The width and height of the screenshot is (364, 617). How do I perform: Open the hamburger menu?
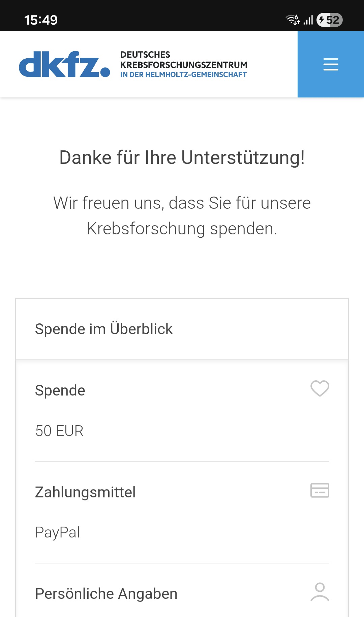pyautogui.click(x=331, y=64)
